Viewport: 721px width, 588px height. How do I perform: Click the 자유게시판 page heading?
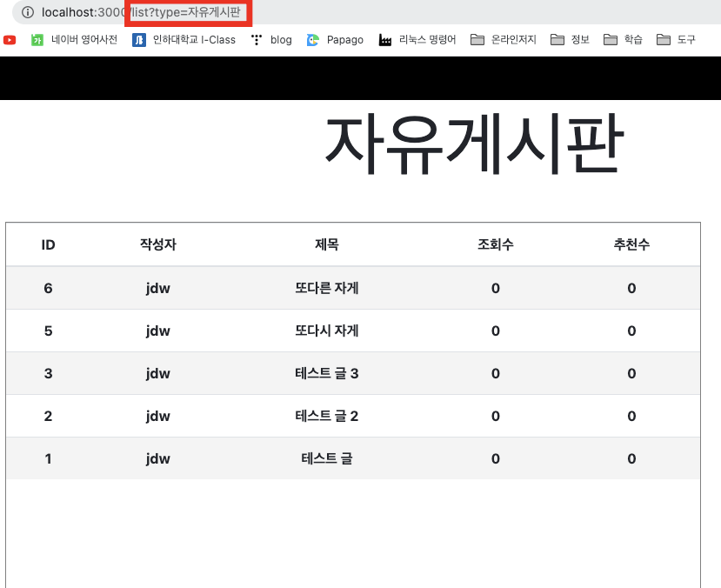pyautogui.click(x=475, y=144)
